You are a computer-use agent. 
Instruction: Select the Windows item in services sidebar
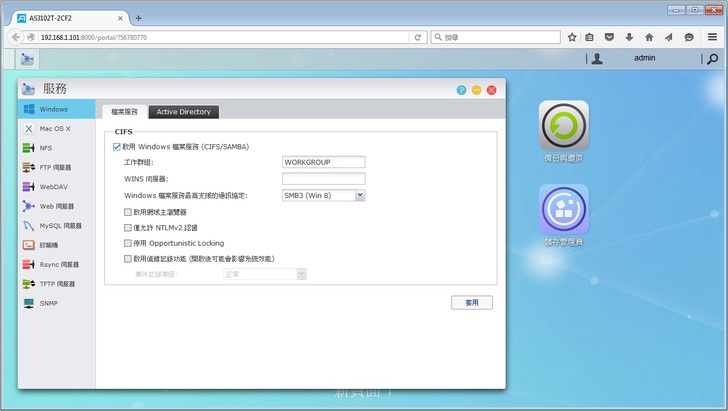click(56, 109)
